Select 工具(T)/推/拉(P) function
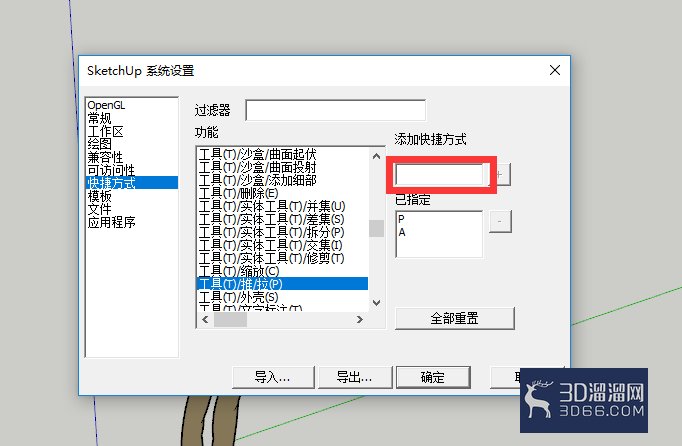 point(282,284)
